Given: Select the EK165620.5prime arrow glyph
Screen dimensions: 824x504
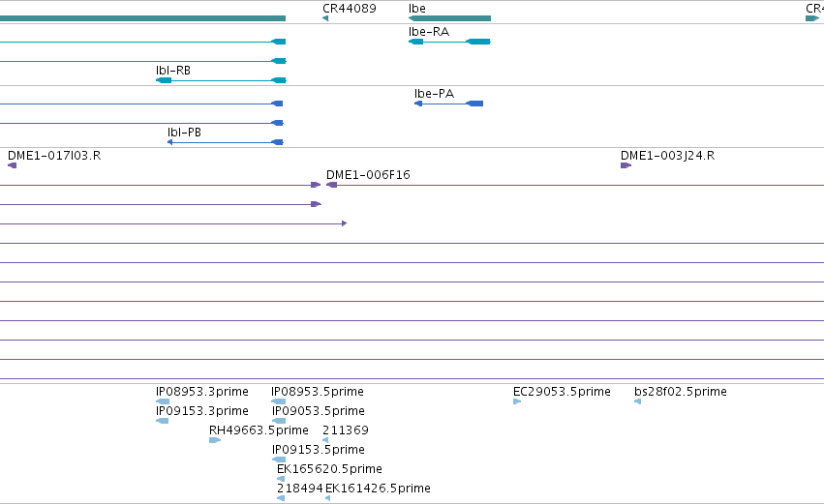Looking at the screenshot, I should 281,479.
